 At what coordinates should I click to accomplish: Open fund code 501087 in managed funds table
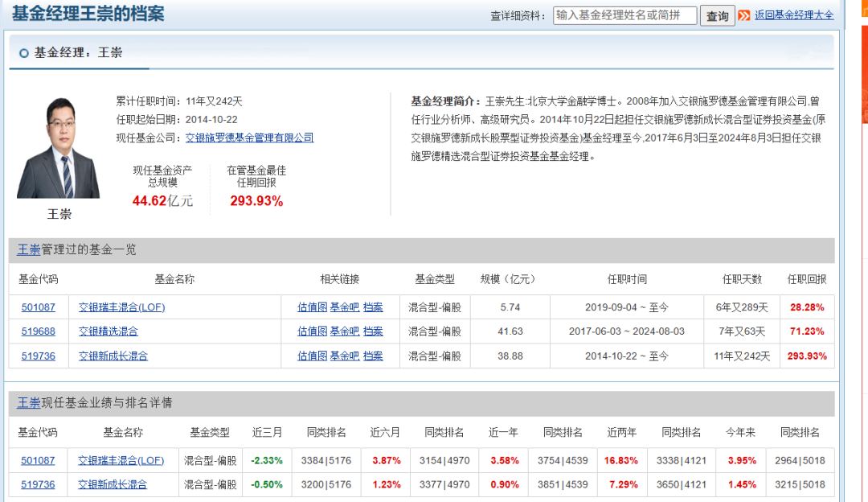click(39, 307)
